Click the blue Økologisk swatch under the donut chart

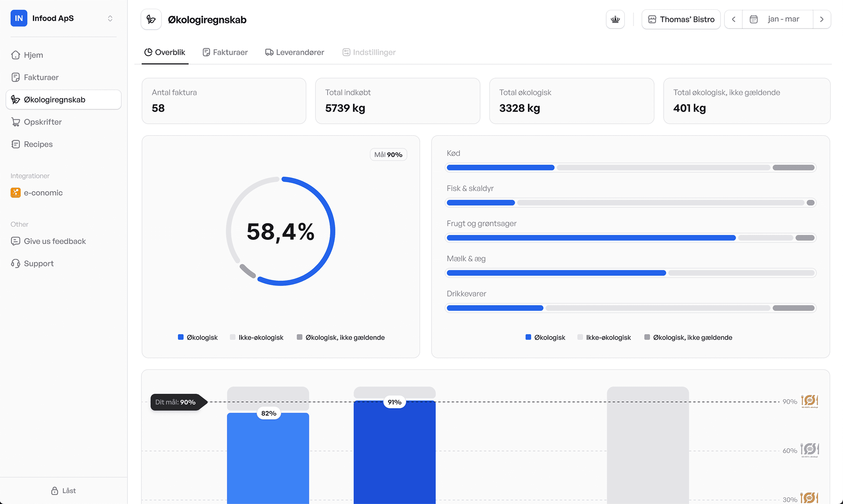pyautogui.click(x=181, y=337)
